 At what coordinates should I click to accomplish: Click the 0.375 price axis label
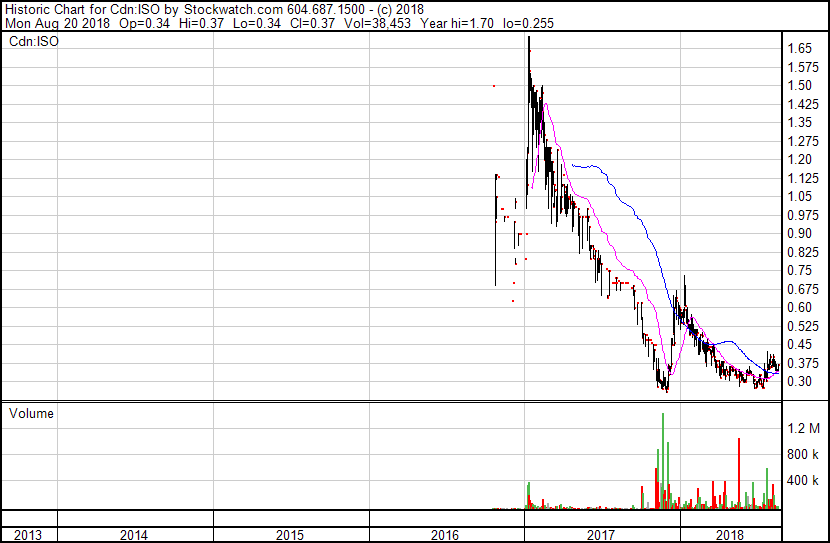(803, 364)
